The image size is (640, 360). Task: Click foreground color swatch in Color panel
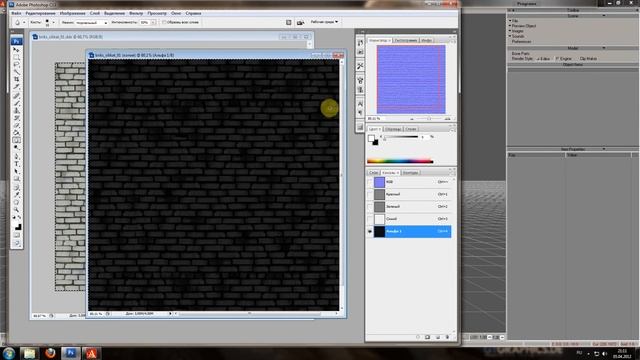click(x=371, y=138)
